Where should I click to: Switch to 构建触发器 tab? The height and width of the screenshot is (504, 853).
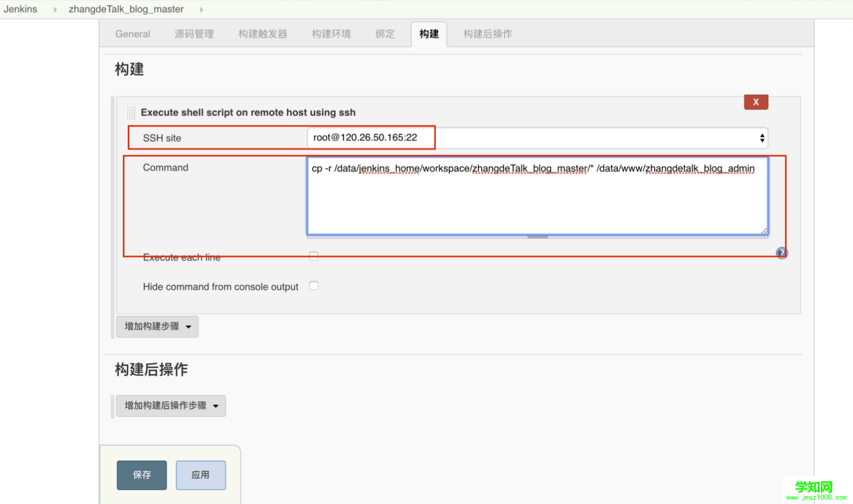[263, 34]
